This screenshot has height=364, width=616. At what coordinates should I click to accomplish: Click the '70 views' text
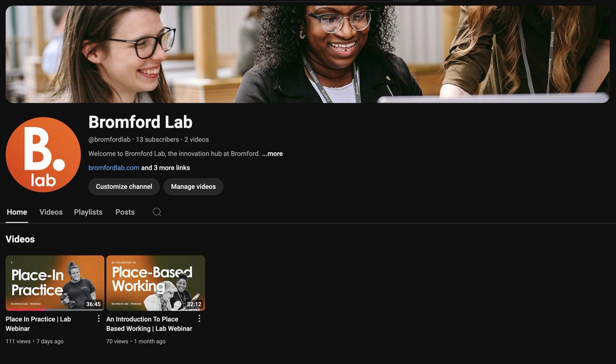(x=117, y=341)
